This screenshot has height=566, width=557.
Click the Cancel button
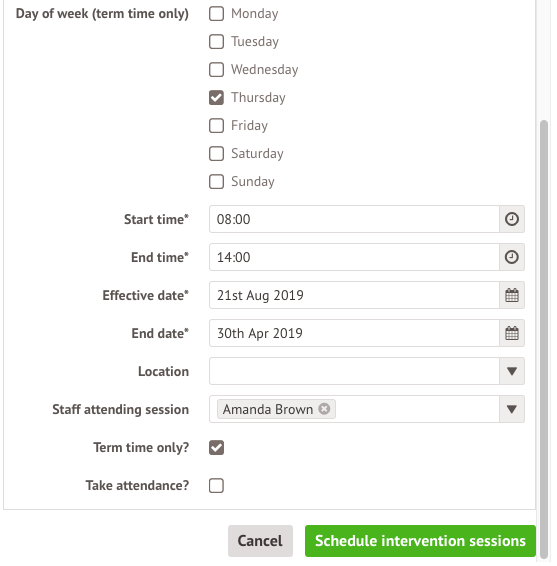[260, 541]
